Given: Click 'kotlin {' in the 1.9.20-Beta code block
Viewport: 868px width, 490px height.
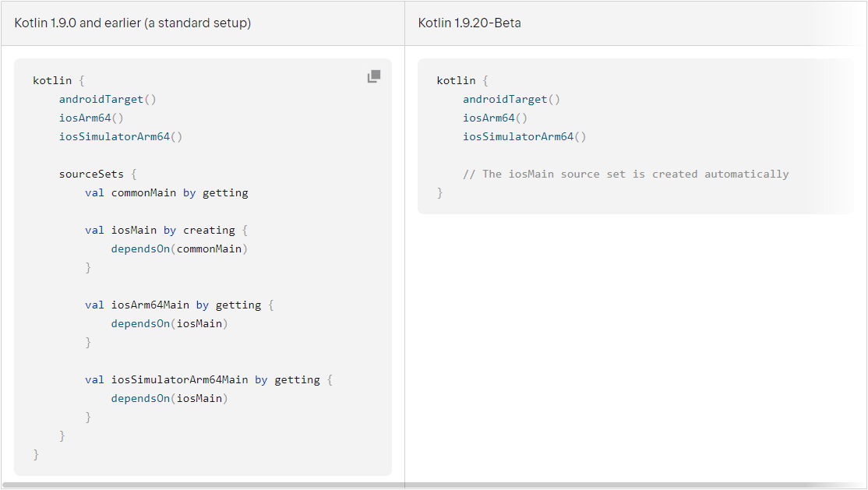Looking at the screenshot, I should (x=463, y=81).
